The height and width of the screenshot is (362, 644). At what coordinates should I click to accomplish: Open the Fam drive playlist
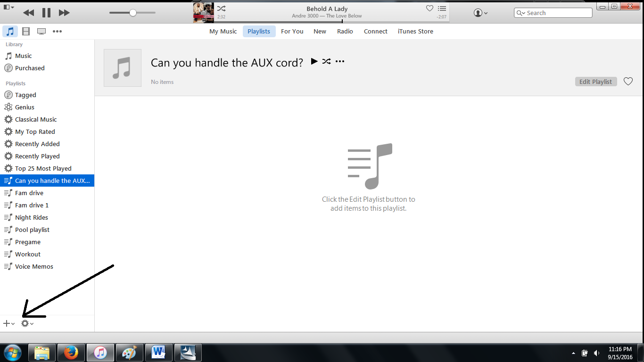click(47, 193)
